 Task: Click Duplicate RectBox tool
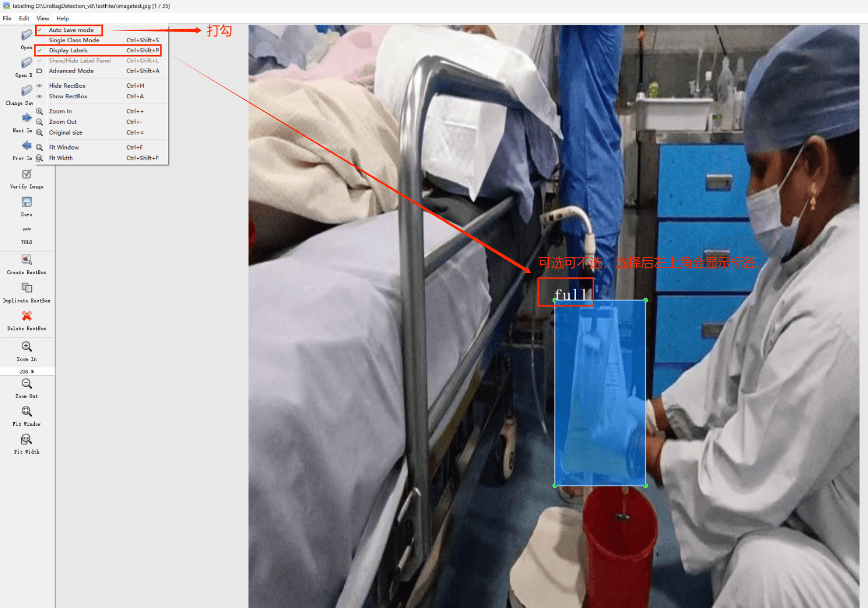click(26, 288)
